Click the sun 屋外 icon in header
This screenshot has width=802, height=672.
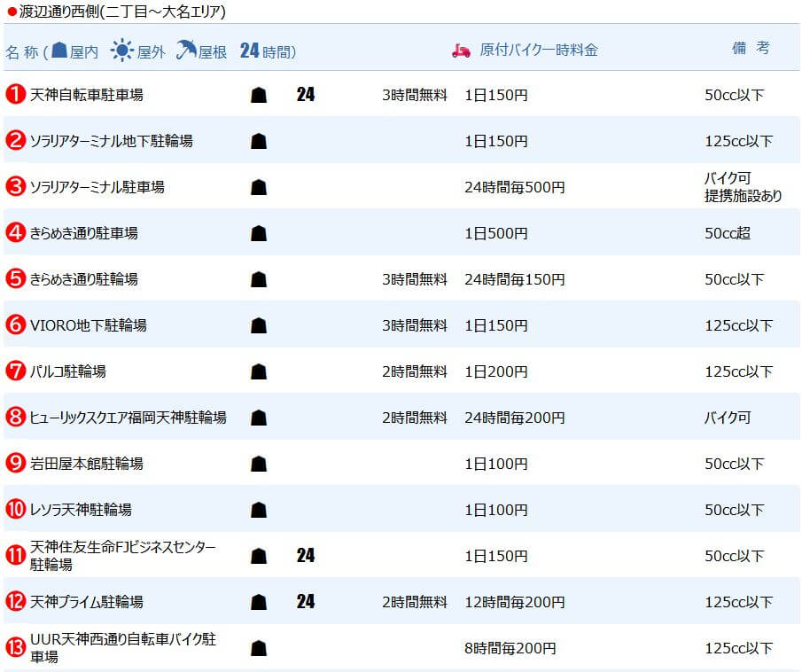122,51
